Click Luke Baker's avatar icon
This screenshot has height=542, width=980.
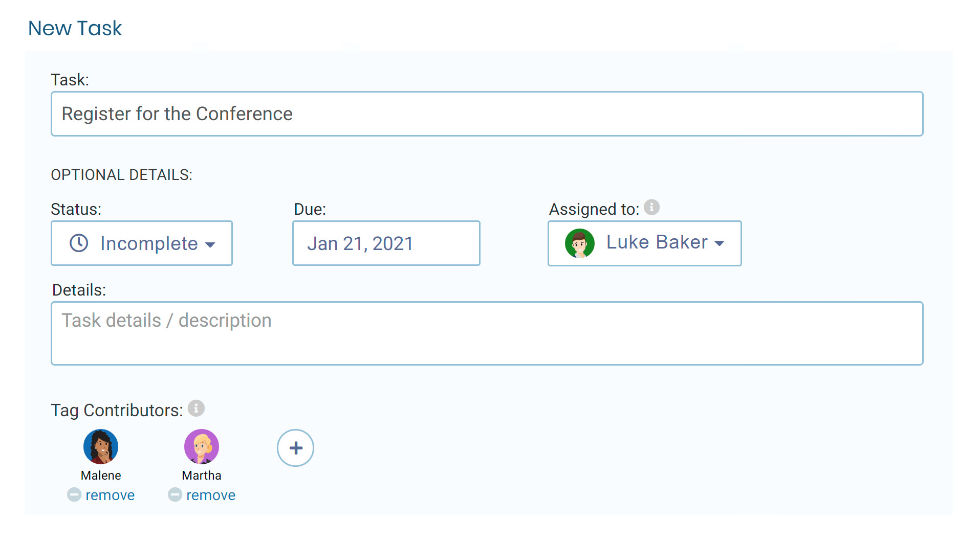(579, 243)
